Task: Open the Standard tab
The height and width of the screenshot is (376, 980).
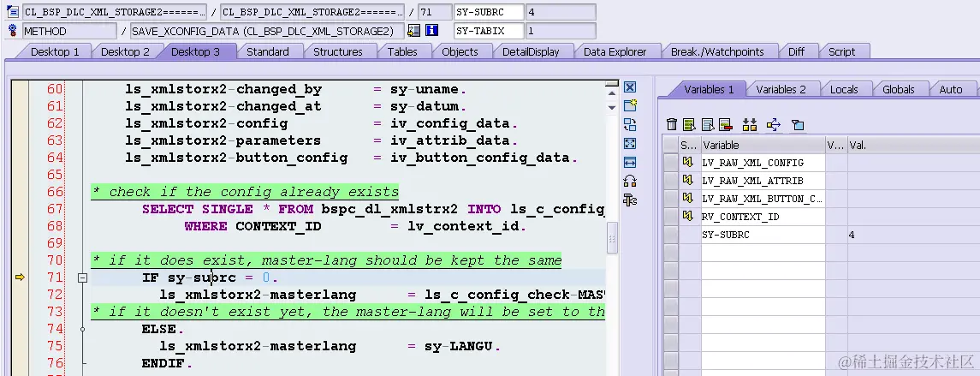Action: point(268,52)
